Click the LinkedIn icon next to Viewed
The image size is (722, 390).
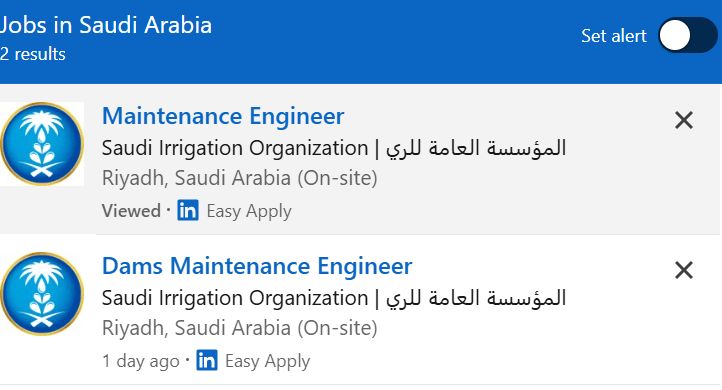coord(188,210)
